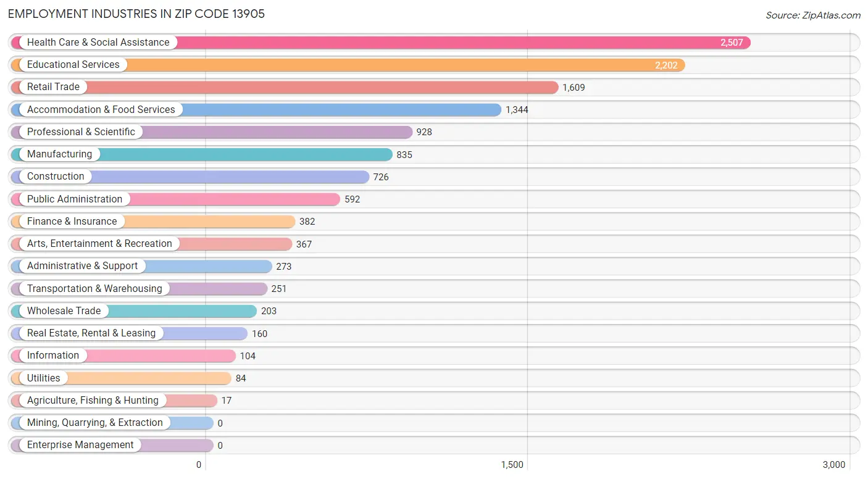Click the Finance & Insurance label
Image resolution: width=868 pixels, height=479 pixels.
click(x=72, y=222)
